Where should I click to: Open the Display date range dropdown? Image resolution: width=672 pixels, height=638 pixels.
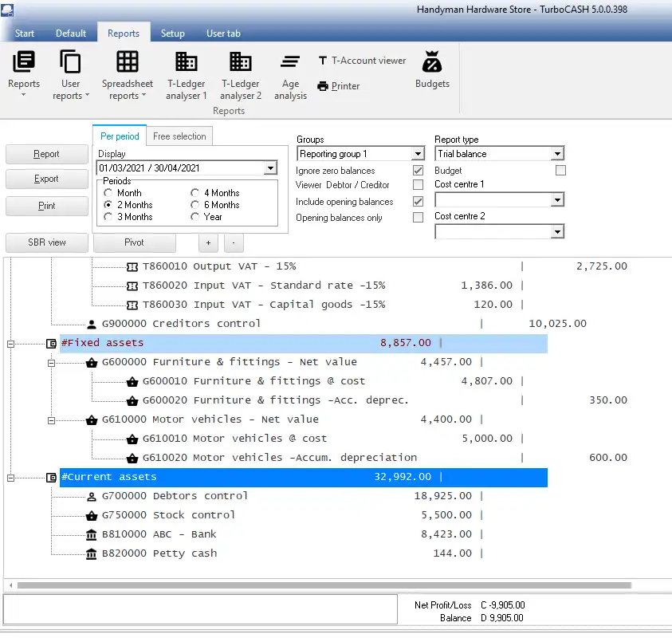[270, 168]
